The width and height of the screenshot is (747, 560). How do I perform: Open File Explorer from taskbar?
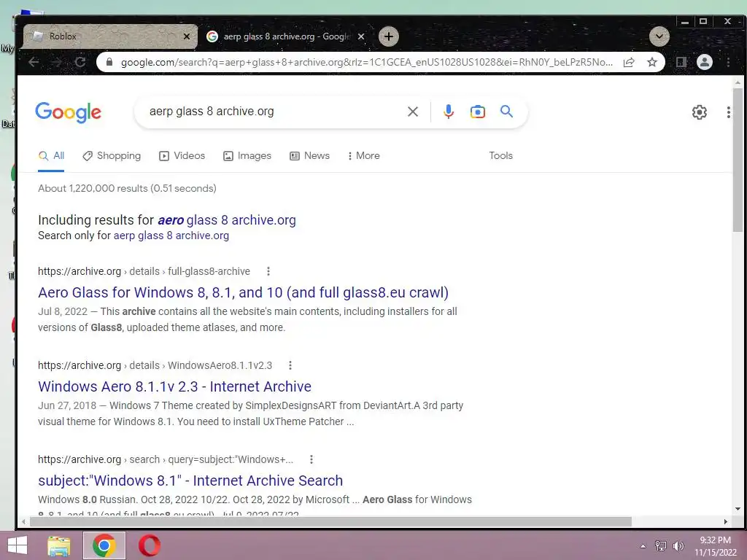click(x=59, y=545)
